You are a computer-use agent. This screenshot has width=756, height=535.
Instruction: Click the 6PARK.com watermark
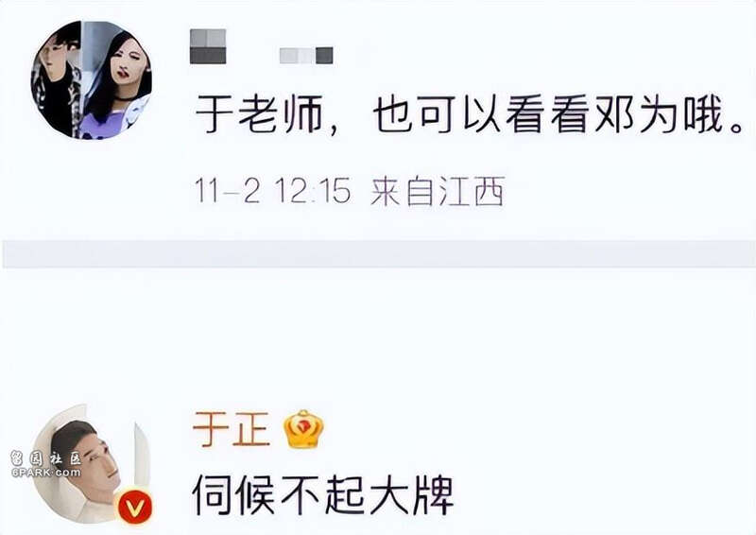coord(46,473)
